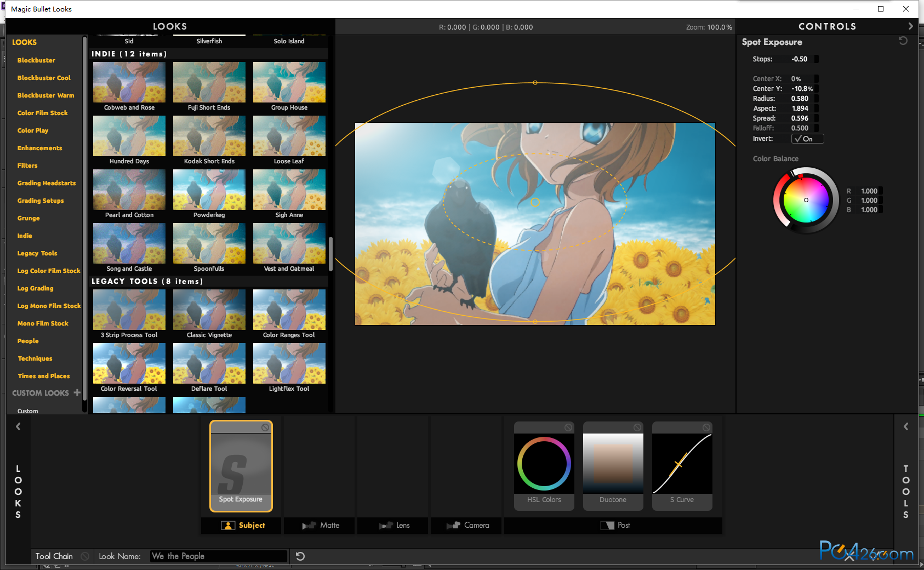Apply the 3 Strip Process Tool look
Image resolution: width=924 pixels, height=570 pixels.
coord(129,310)
